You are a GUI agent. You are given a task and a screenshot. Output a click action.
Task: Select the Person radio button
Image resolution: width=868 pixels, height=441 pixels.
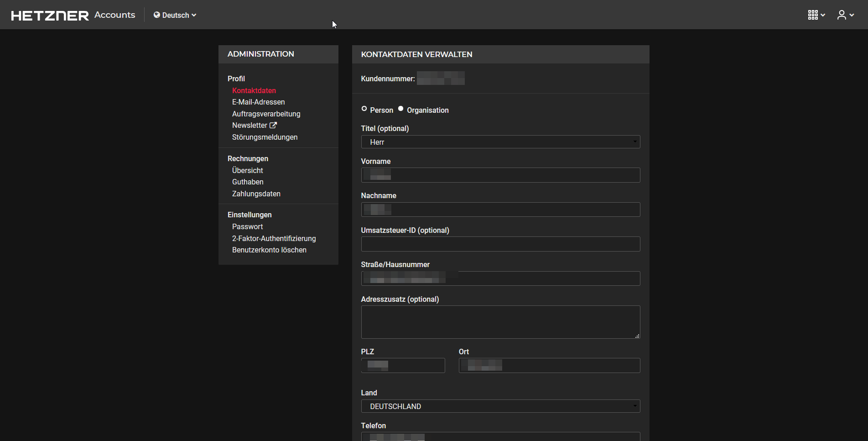pos(364,109)
